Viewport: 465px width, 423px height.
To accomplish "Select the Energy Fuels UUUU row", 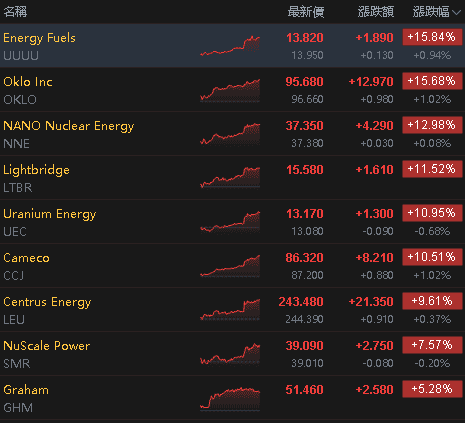I will pyautogui.click(x=232, y=46).
